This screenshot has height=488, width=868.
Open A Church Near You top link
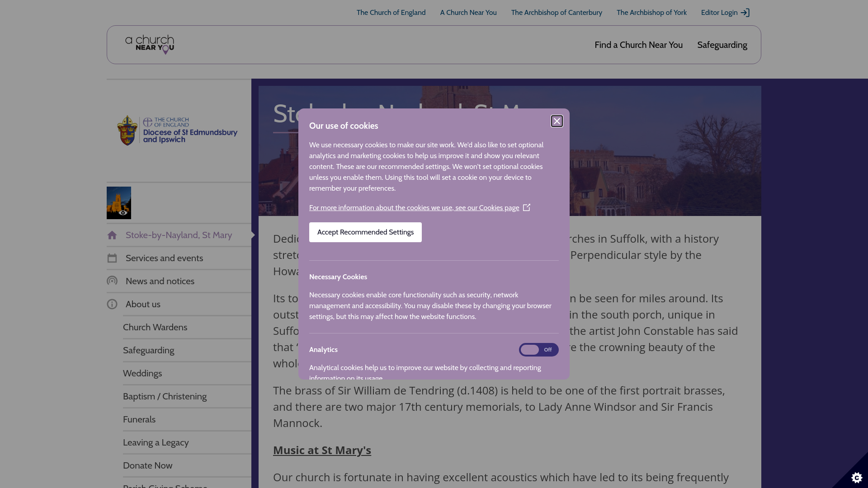(468, 13)
